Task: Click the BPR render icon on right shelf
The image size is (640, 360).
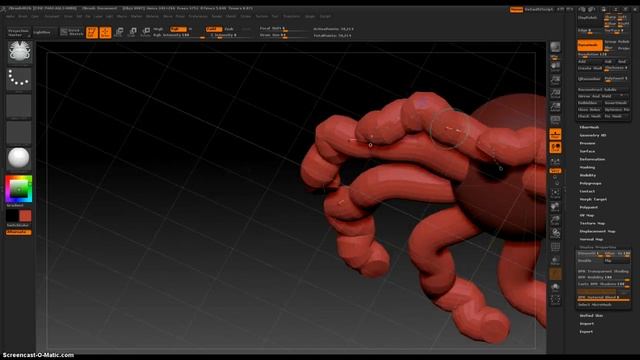Action: pos(555,47)
